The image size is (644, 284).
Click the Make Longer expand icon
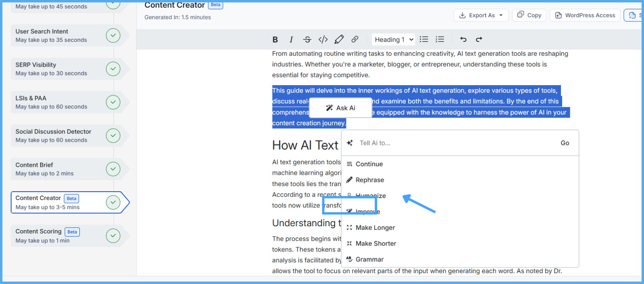point(349,227)
